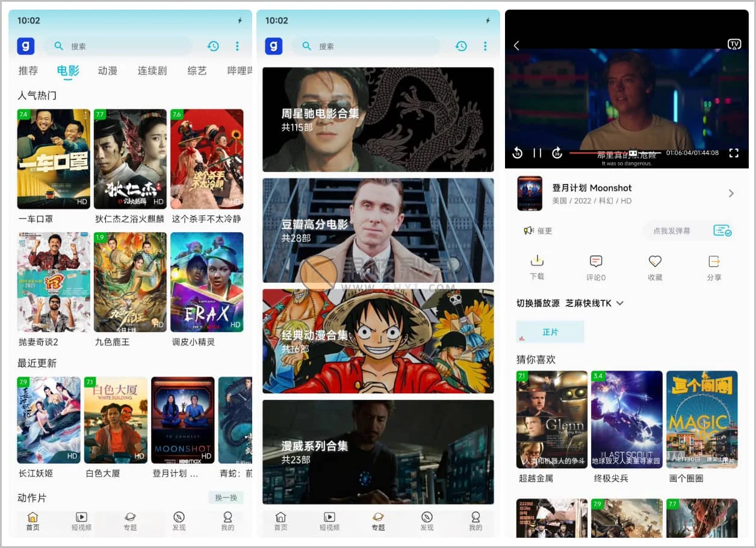Open 登月计划 poster in 最近更新
Image resolution: width=756 pixels, height=548 pixels.
click(x=182, y=420)
